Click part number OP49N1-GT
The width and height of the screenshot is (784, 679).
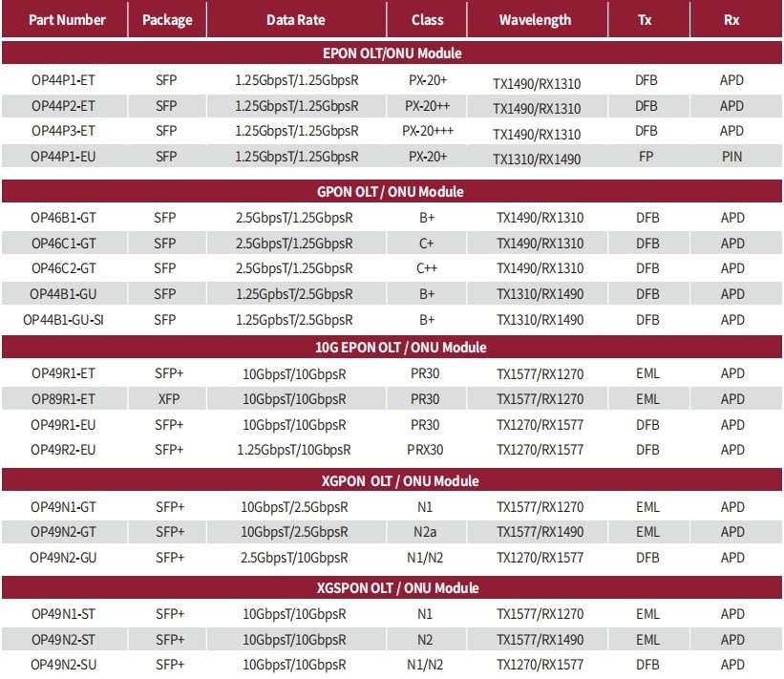63,507
